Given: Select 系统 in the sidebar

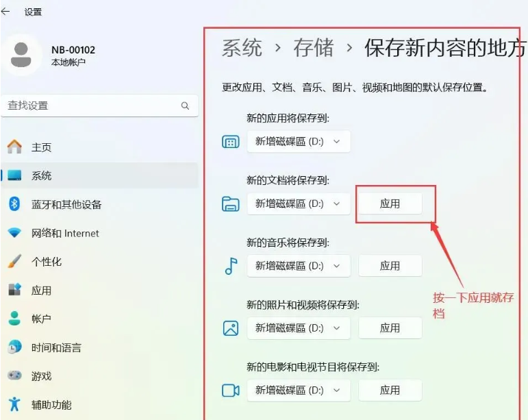Looking at the screenshot, I should tap(100, 175).
